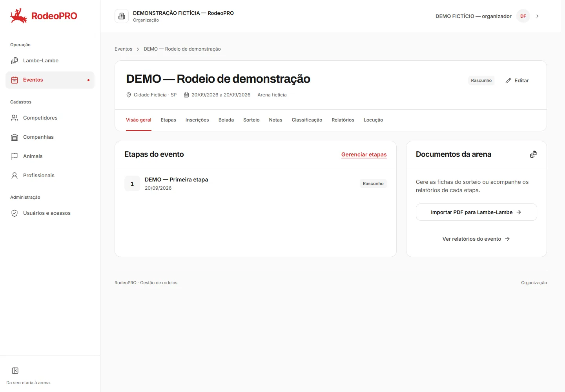
Task: Open the Sorteio tab
Action: point(252,120)
